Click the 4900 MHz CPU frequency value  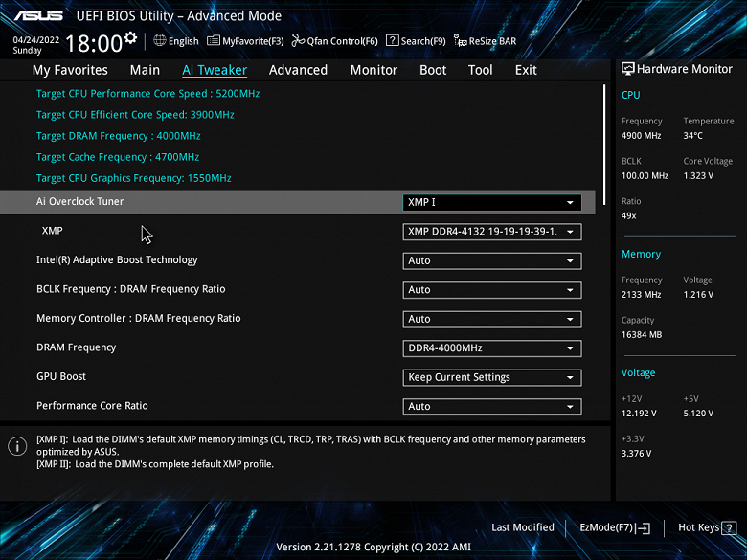pos(642,136)
